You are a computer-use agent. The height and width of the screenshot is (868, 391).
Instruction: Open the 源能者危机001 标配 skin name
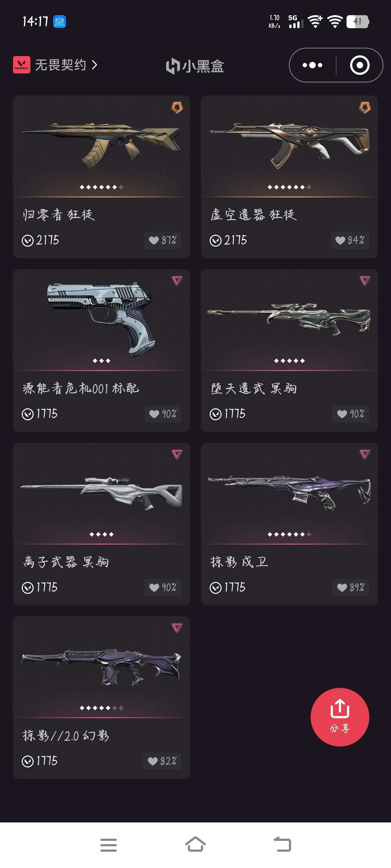[81, 388]
